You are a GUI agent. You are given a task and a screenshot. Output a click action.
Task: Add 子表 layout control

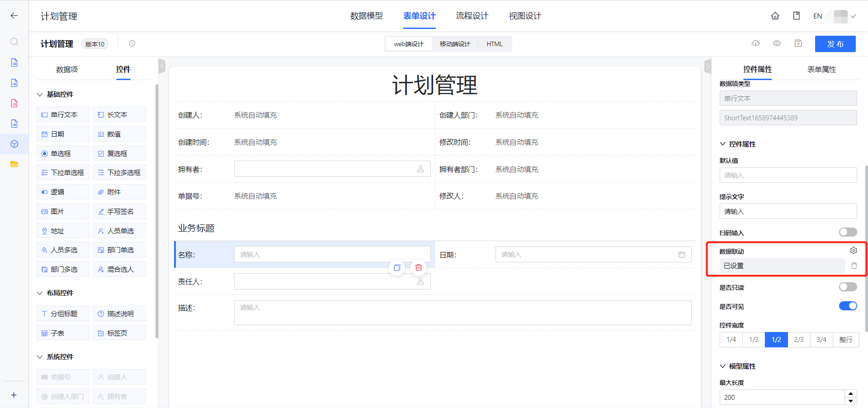(63, 333)
